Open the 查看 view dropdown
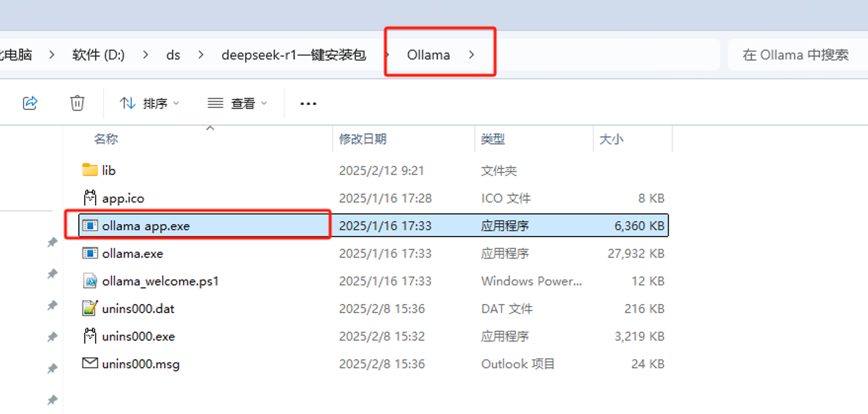This screenshot has height=414, width=868. [x=237, y=104]
